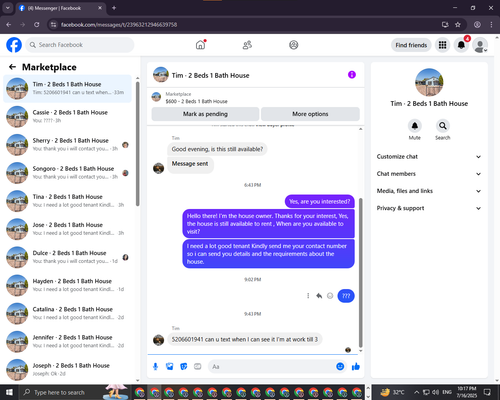
Task: Show hidden system tray icons chevron
Action: tap(417, 392)
